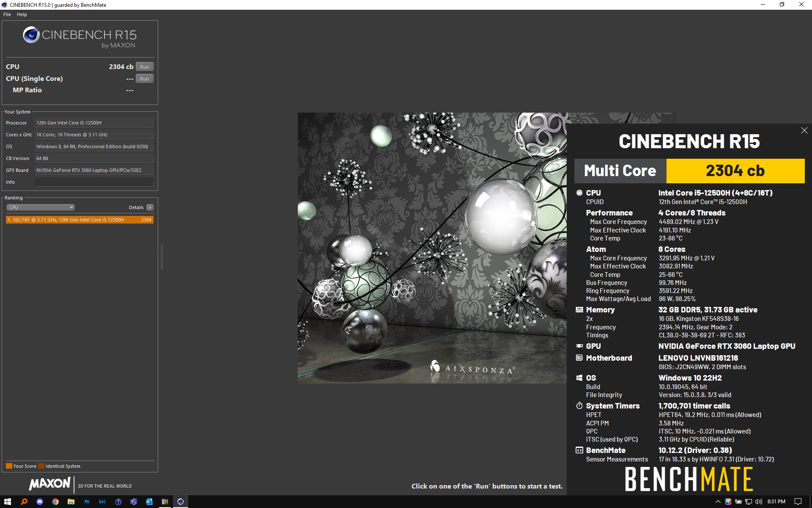Open network status in system tray
The image size is (812, 508).
(749, 502)
